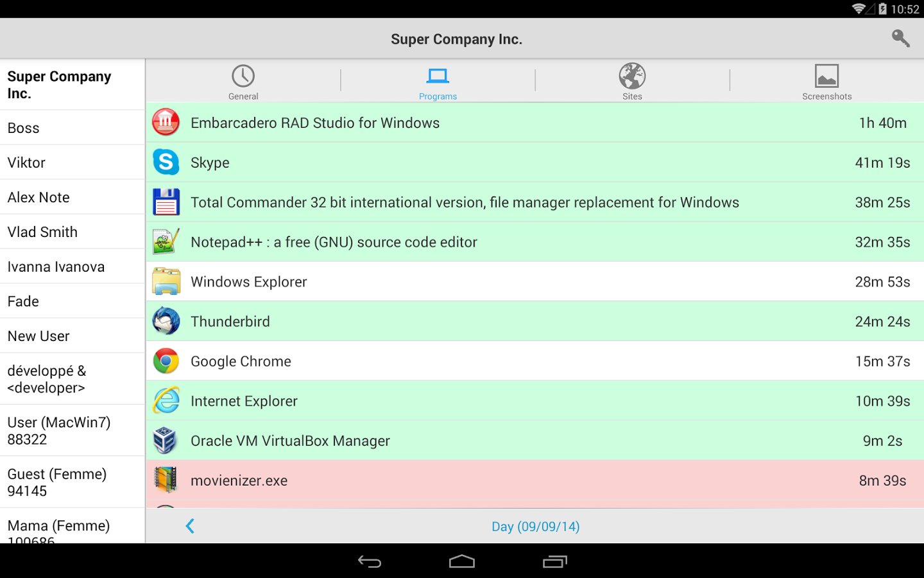Open Notepad++ source code editor row
The width and height of the screenshot is (924, 578).
pos(535,242)
